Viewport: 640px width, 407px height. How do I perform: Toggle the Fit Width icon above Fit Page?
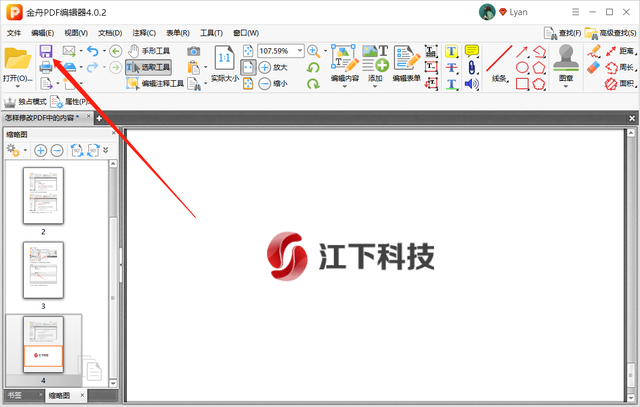point(248,51)
